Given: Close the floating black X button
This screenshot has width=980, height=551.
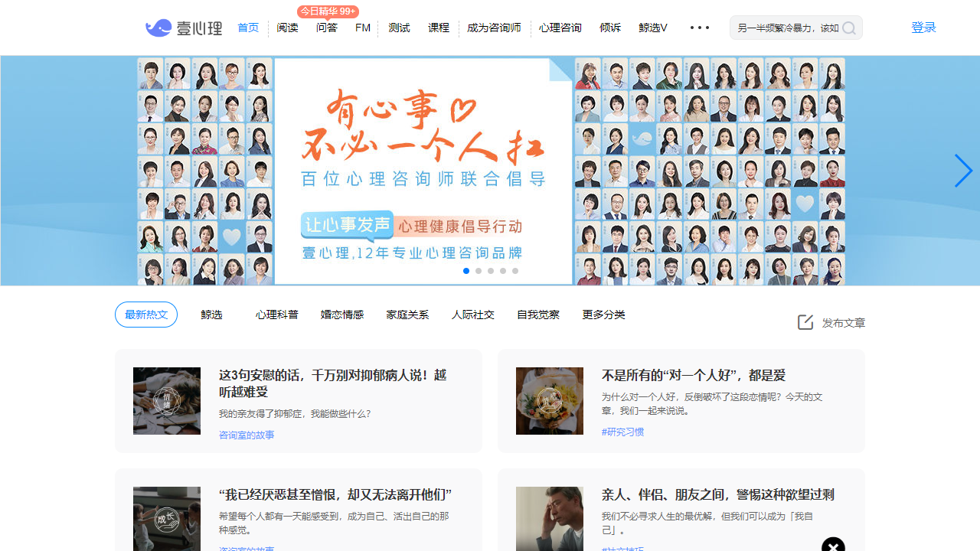Looking at the screenshot, I should click(833, 546).
